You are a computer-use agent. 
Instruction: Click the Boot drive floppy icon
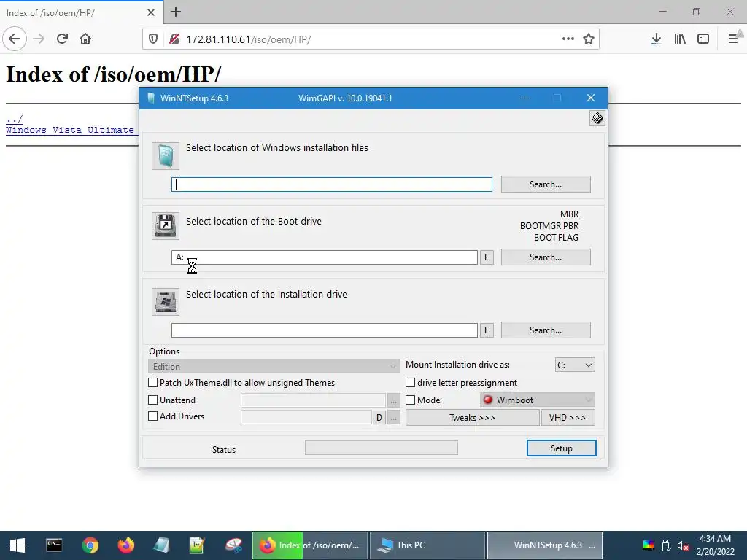pos(166,226)
